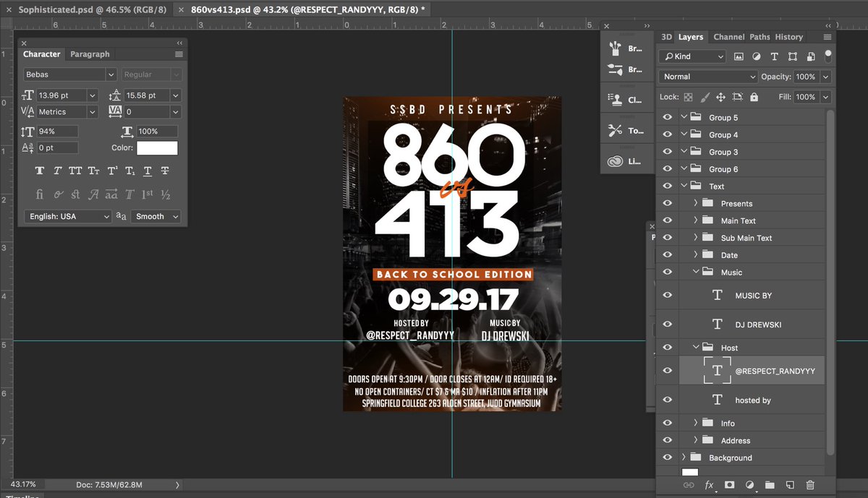The width and height of the screenshot is (868, 498).
Task: Delete layer with trash icon
Action: click(x=810, y=485)
